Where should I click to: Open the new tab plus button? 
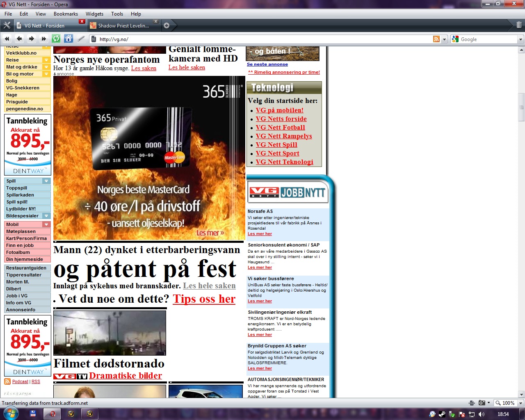point(167,25)
